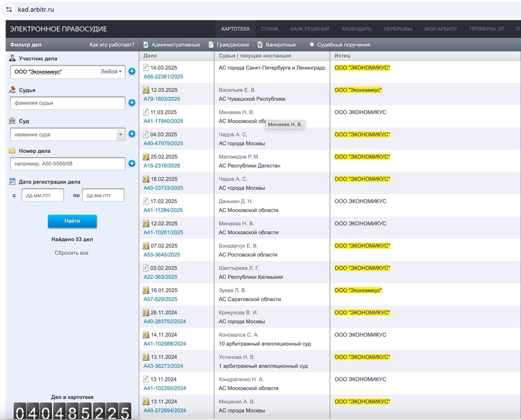Click the Administrative cases 'A' icon

(x=146, y=45)
